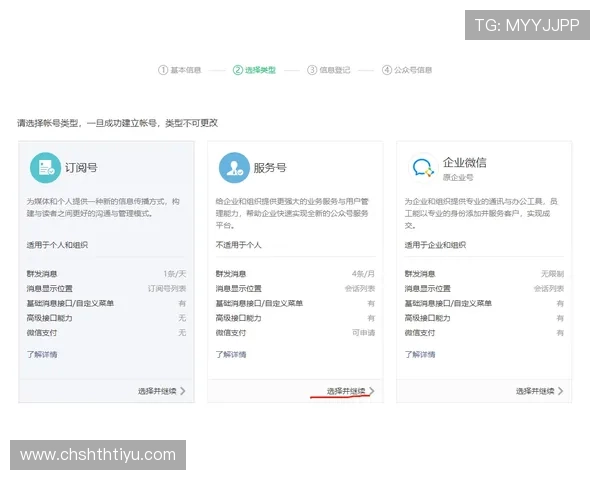Click the 企业微信 card title
The height and width of the screenshot is (480, 600).
[x=465, y=163]
